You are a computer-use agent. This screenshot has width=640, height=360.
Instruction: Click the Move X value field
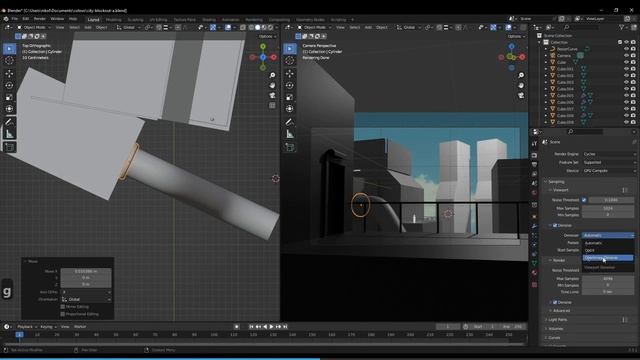click(86, 271)
